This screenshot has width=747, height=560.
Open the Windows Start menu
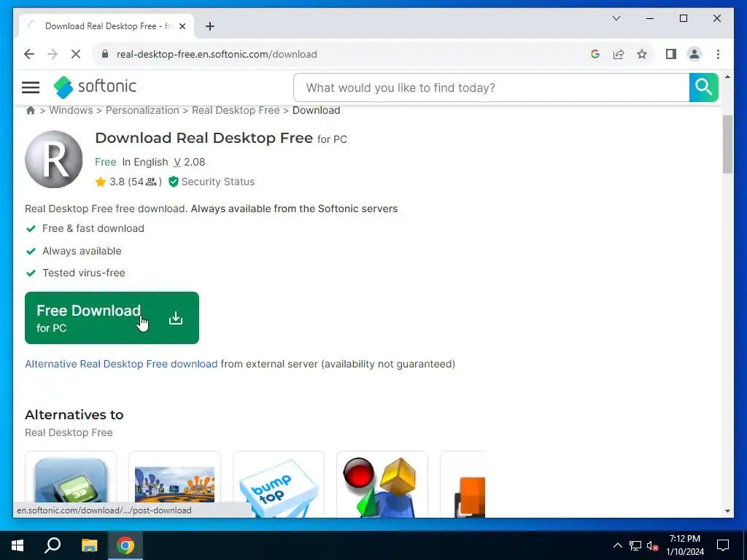click(x=18, y=545)
